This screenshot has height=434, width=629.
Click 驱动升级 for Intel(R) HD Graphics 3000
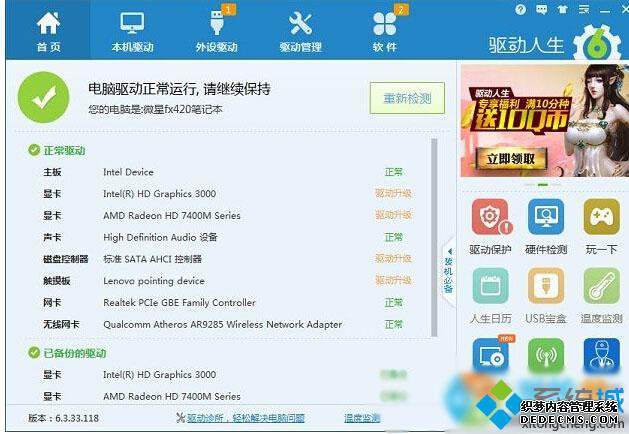pyautogui.click(x=393, y=194)
